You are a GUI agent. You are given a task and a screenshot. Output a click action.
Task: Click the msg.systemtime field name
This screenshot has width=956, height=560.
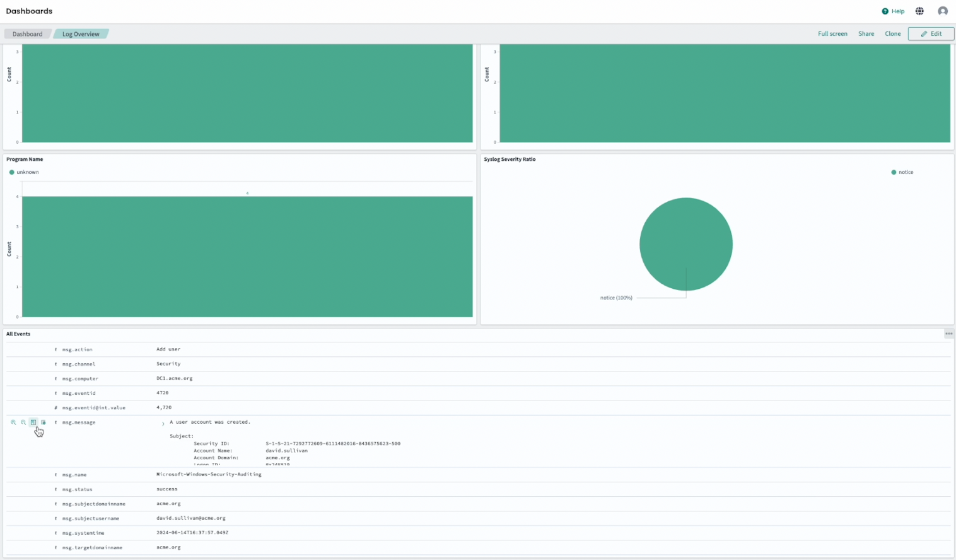coord(83,533)
